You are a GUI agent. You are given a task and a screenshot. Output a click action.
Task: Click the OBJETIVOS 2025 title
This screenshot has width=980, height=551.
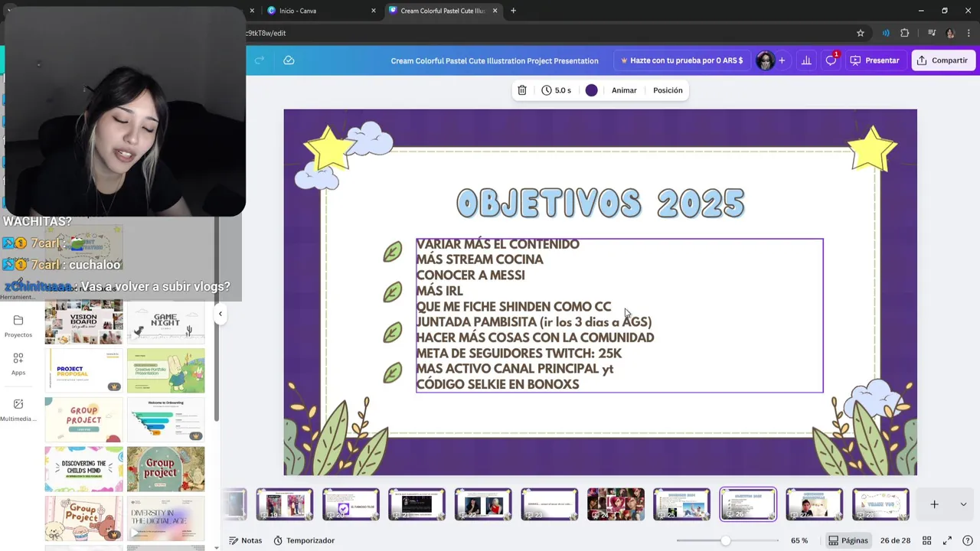click(600, 204)
